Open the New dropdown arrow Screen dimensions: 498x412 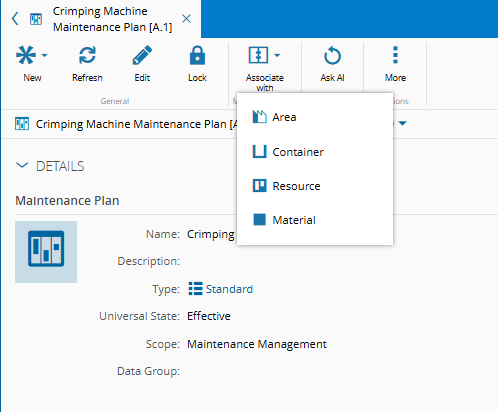44,55
